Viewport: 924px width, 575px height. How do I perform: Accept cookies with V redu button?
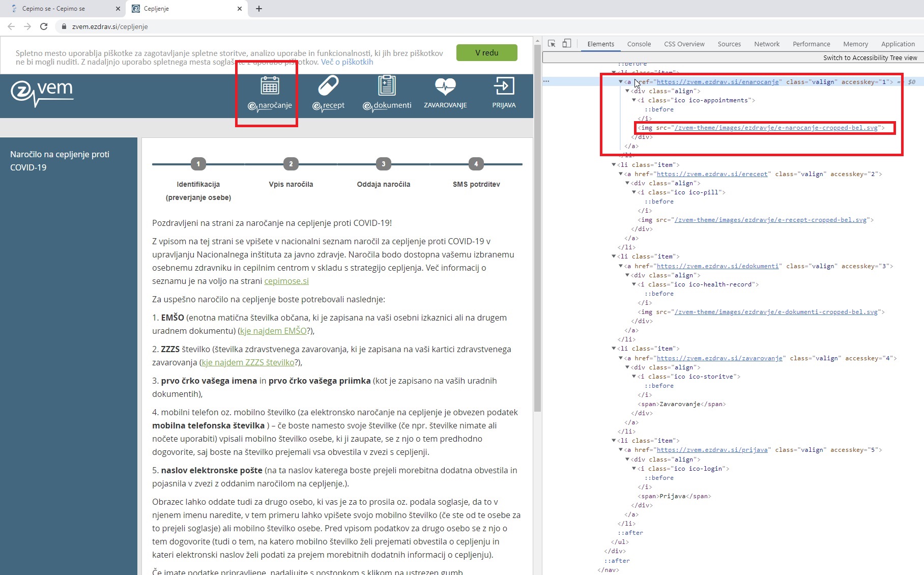[487, 52]
